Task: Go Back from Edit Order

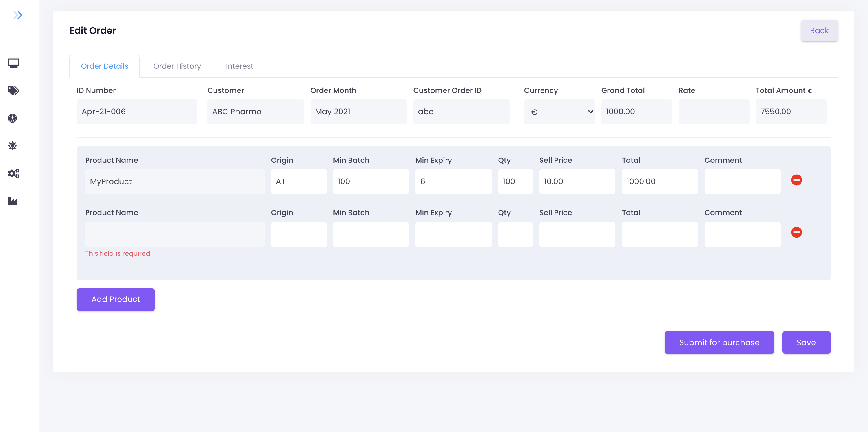Action: coord(819,31)
